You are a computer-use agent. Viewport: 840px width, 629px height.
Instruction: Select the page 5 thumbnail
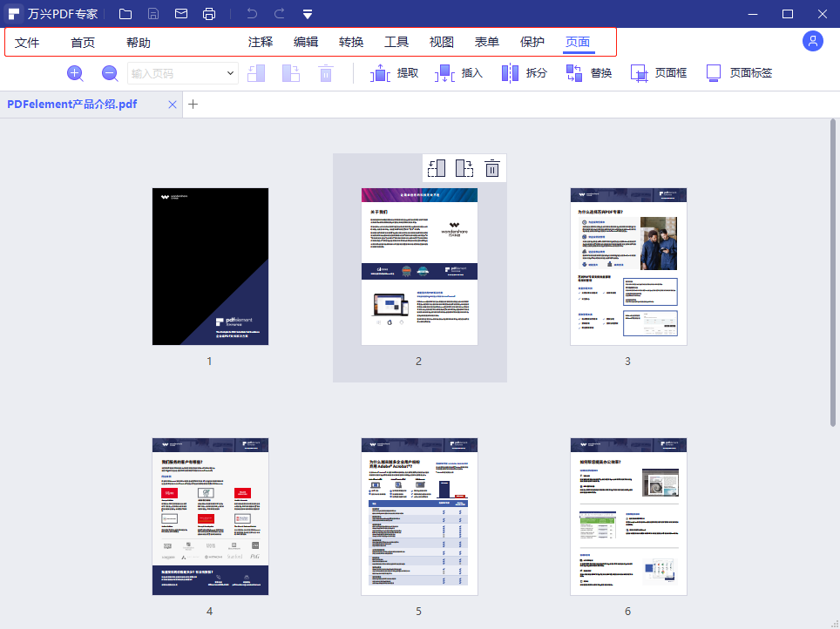pyautogui.click(x=419, y=517)
